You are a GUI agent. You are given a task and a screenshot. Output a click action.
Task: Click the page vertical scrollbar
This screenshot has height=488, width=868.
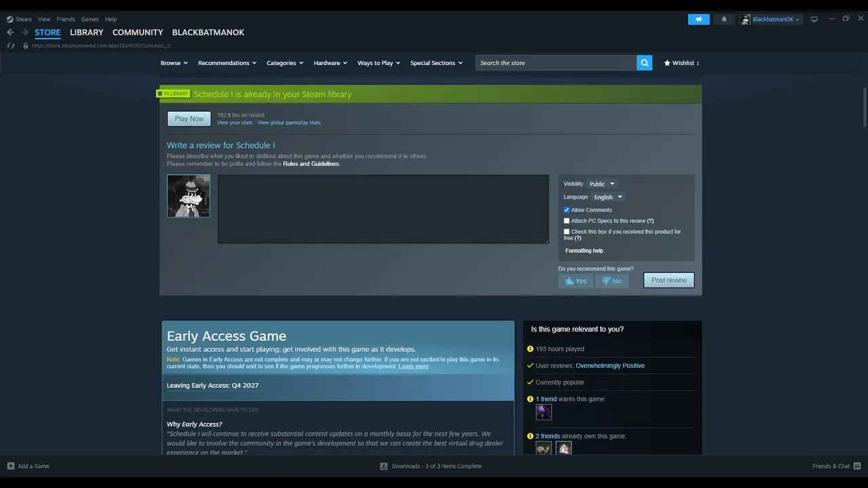pos(865,106)
